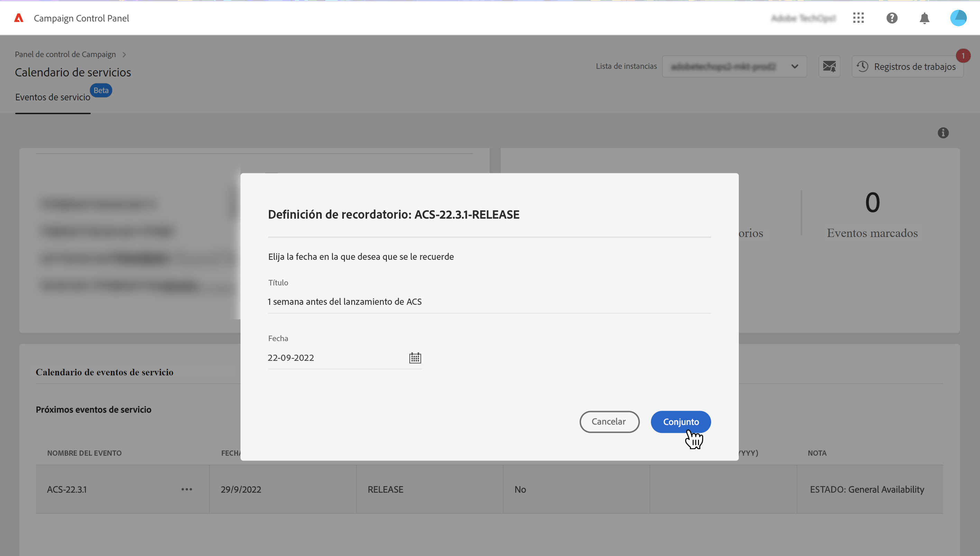The height and width of the screenshot is (556, 980).
Task: Open the user profile avatar
Action: point(958,18)
